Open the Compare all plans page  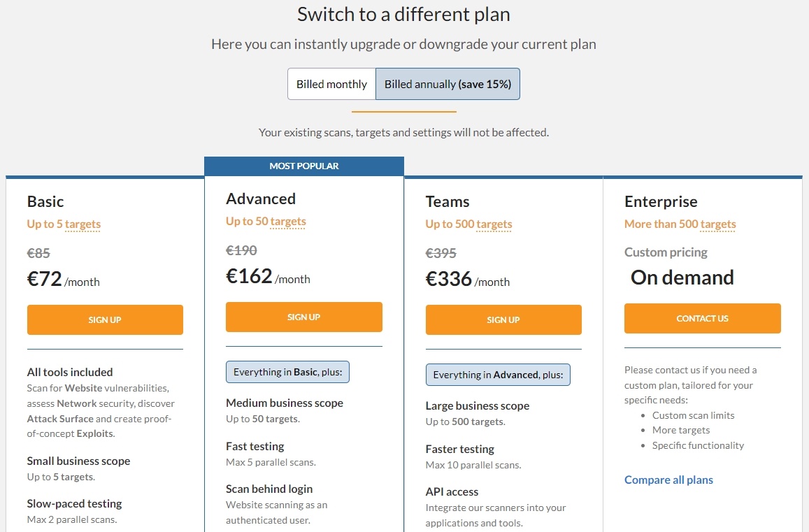click(668, 480)
